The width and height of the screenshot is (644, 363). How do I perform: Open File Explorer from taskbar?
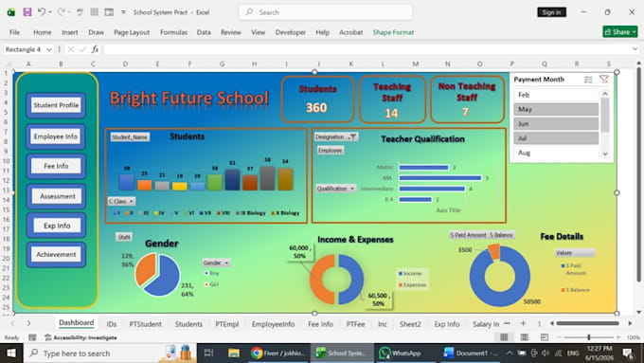(234, 354)
